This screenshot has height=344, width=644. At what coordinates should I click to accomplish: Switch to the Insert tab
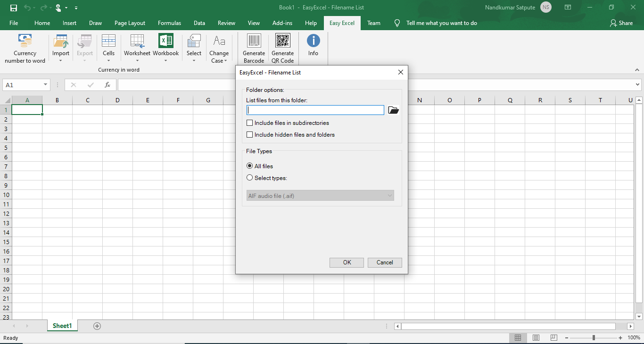click(x=69, y=23)
